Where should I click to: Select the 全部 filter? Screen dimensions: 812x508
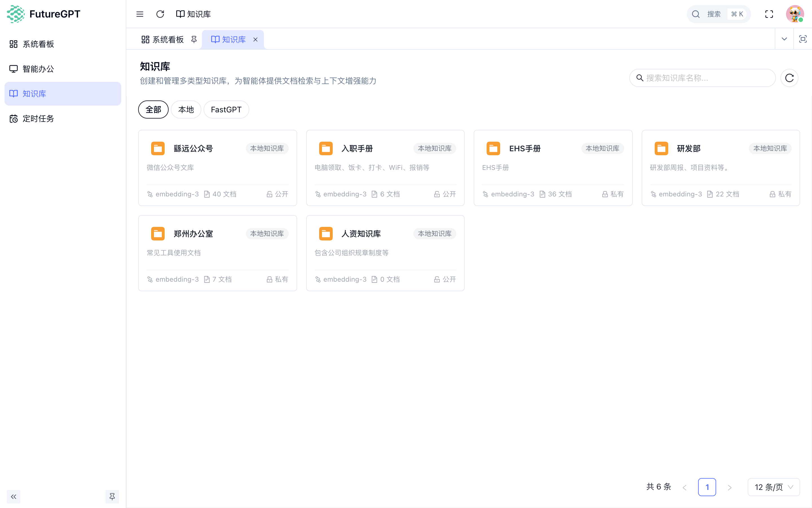click(153, 110)
